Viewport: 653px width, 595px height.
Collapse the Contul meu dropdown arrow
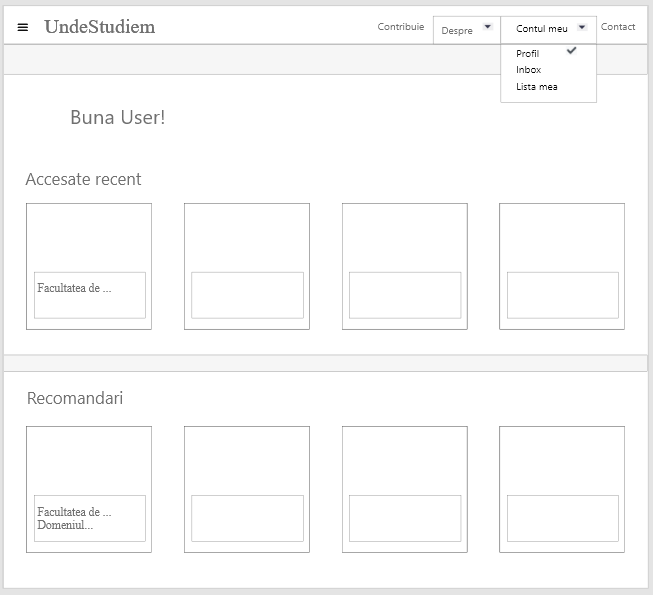pos(582,27)
